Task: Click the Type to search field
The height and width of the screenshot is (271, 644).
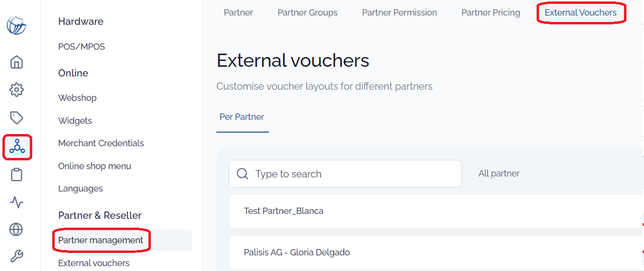Action: click(345, 174)
